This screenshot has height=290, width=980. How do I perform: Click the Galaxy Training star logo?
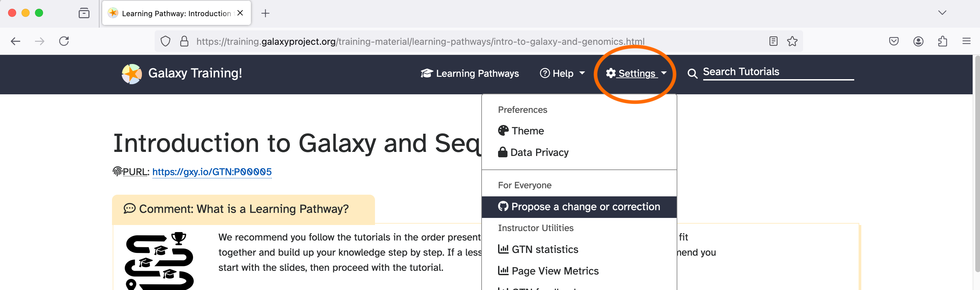131,73
